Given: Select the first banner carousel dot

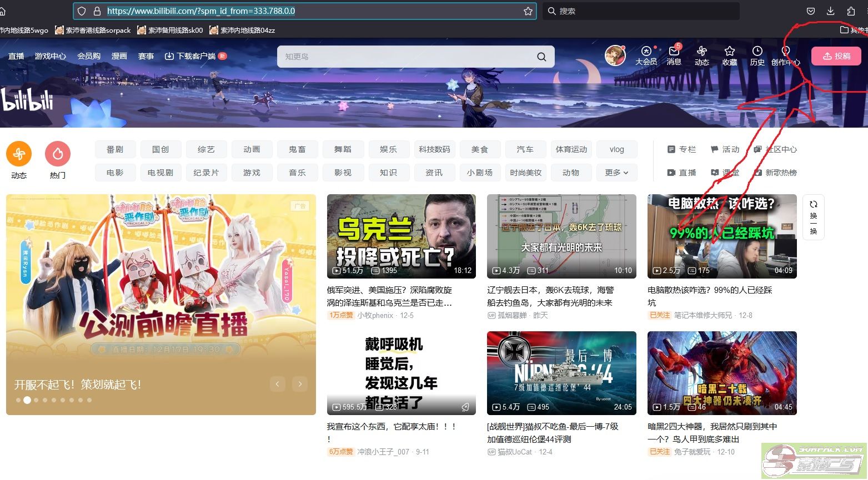Looking at the screenshot, I should 18,400.
